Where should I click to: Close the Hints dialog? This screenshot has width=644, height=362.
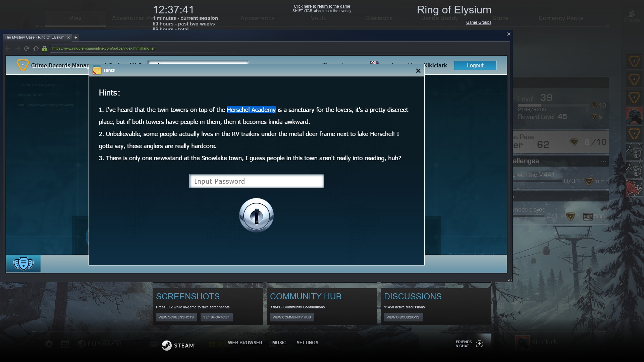[418, 71]
